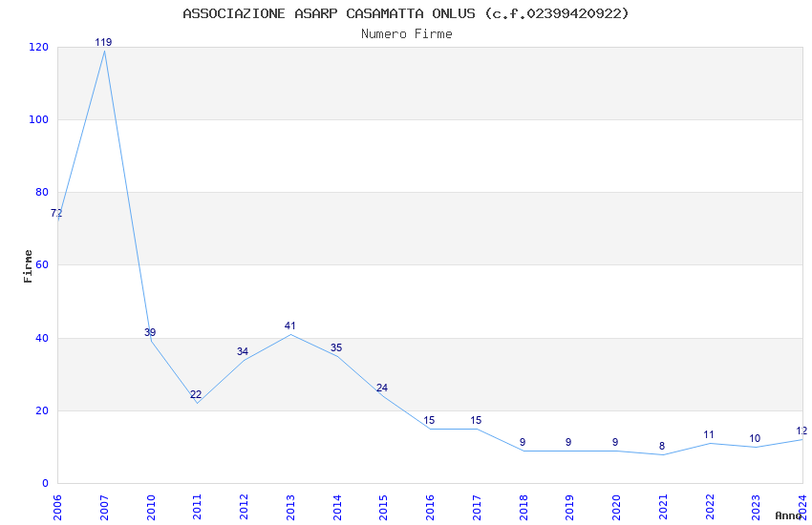The height and width of the screenshot is (525, 812).
Task: Click the subtitle Numero Firme
Action: coord(407,34)
